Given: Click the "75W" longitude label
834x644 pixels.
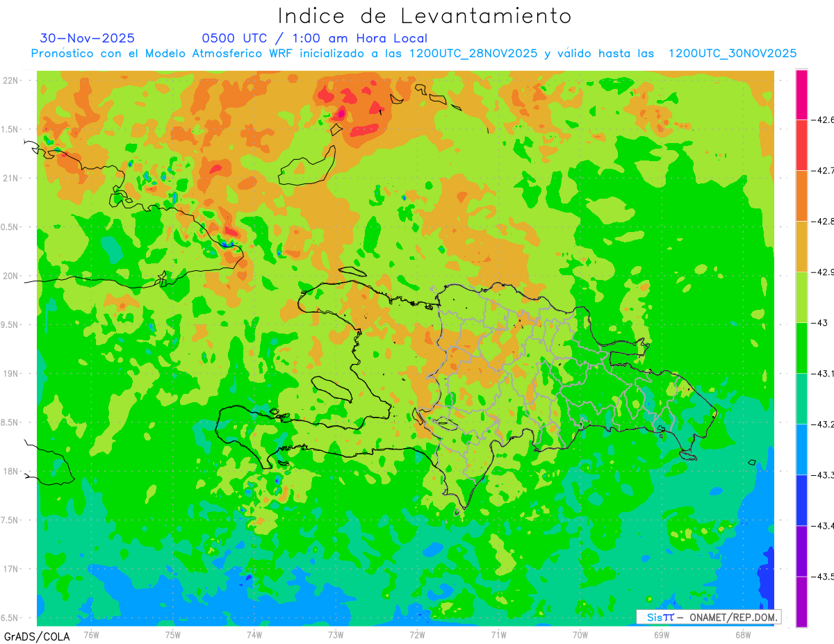Looking at the screenshot, I should pyautogui.click(x=173, y=634).
